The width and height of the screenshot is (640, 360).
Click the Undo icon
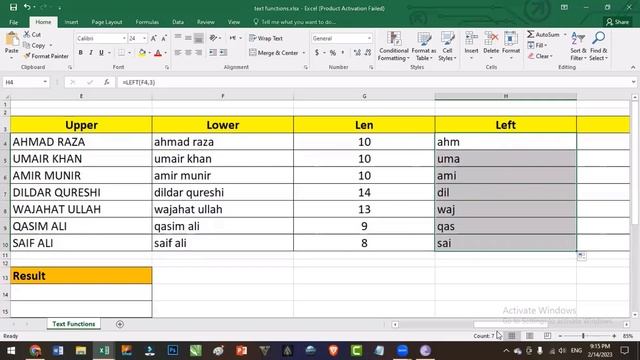[x=27, y=7]
